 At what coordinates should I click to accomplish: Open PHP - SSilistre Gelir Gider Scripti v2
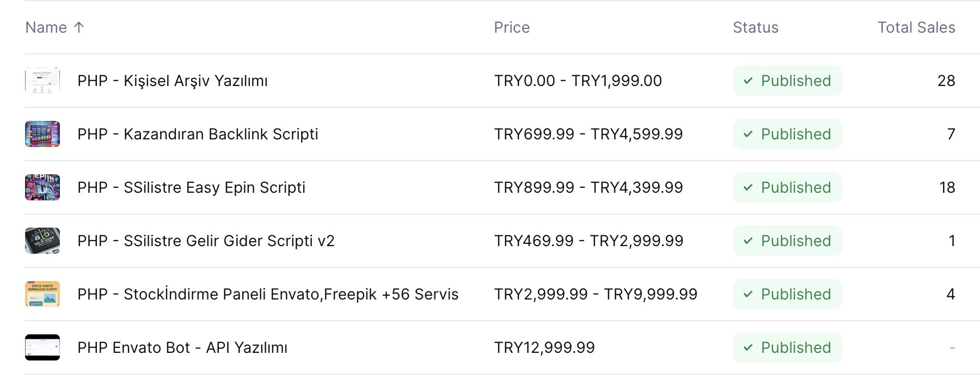[206, 241]
